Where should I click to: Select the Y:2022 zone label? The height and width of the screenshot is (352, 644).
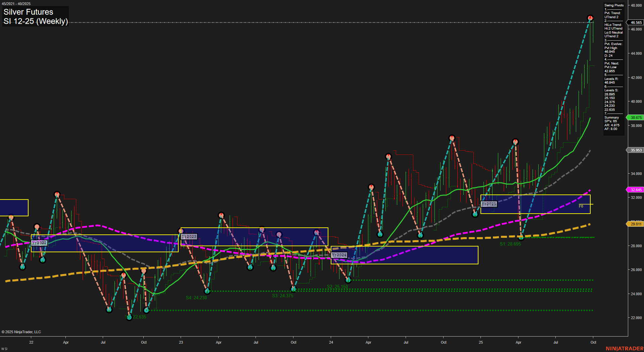tap(39, 243)
